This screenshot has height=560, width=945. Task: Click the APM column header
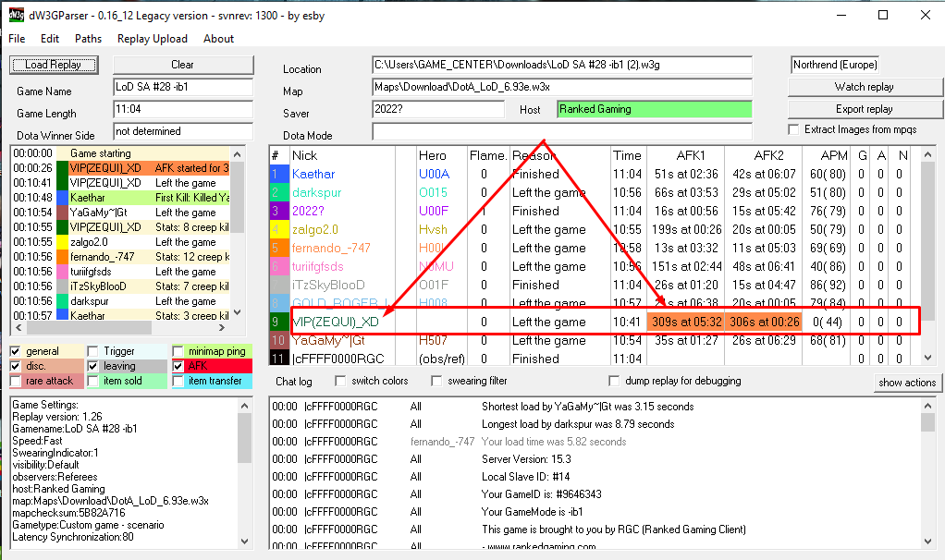pyautogui.click(x=827, y=155)
